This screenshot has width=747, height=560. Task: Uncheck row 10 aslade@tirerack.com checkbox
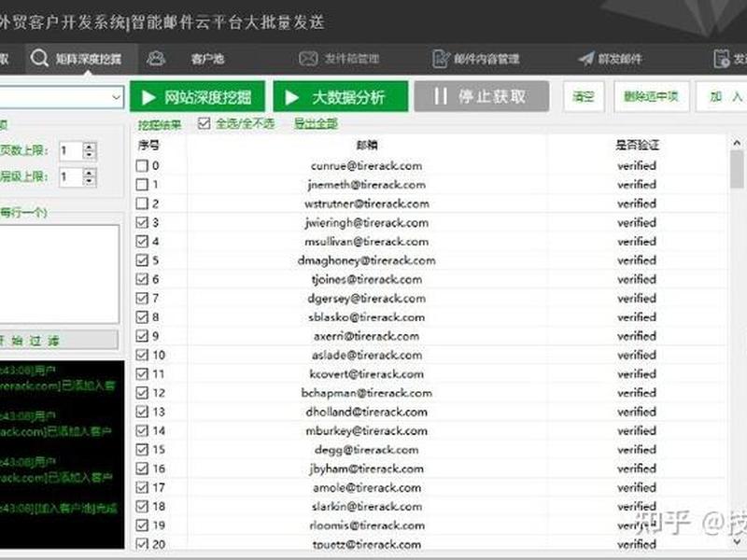coord(142,355)
